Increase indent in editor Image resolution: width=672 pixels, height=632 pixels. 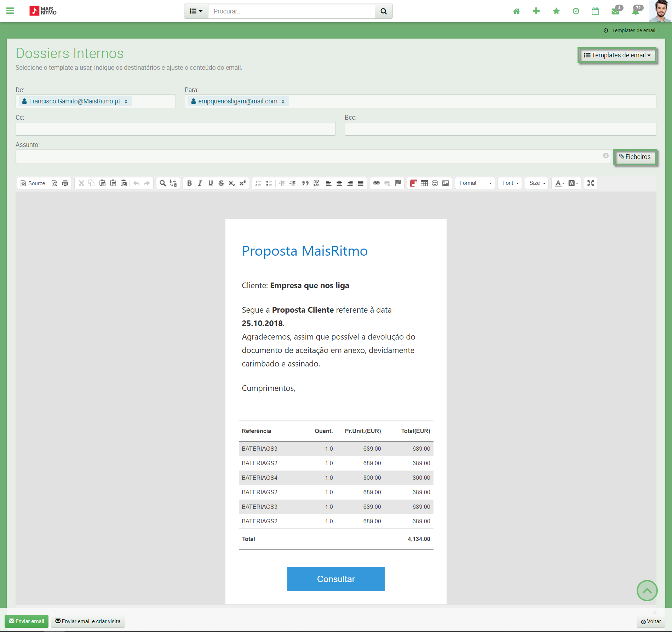click(293, 183)
